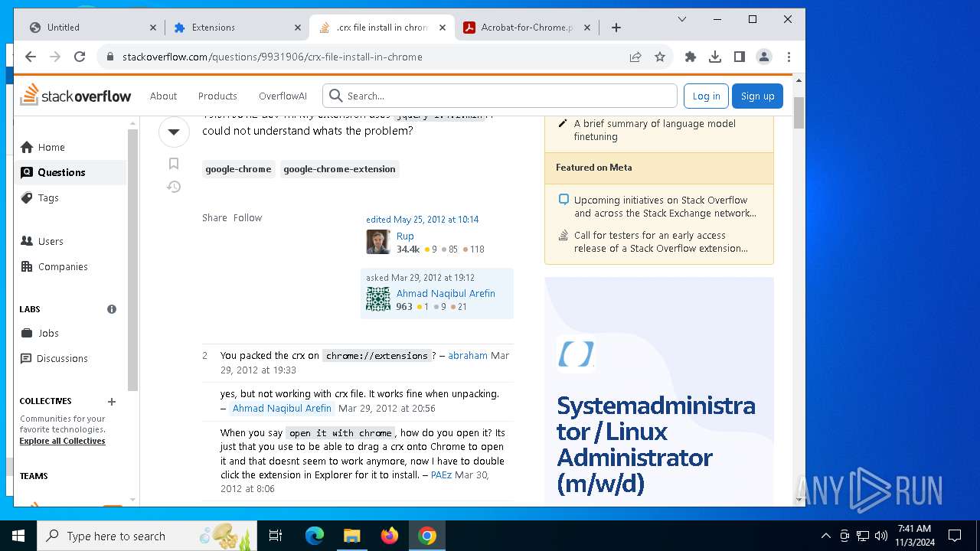Open Ahmad Naqibul Arefin's profile in asked card
This screenshot has width=980, height=551.
tap(446, 294)
